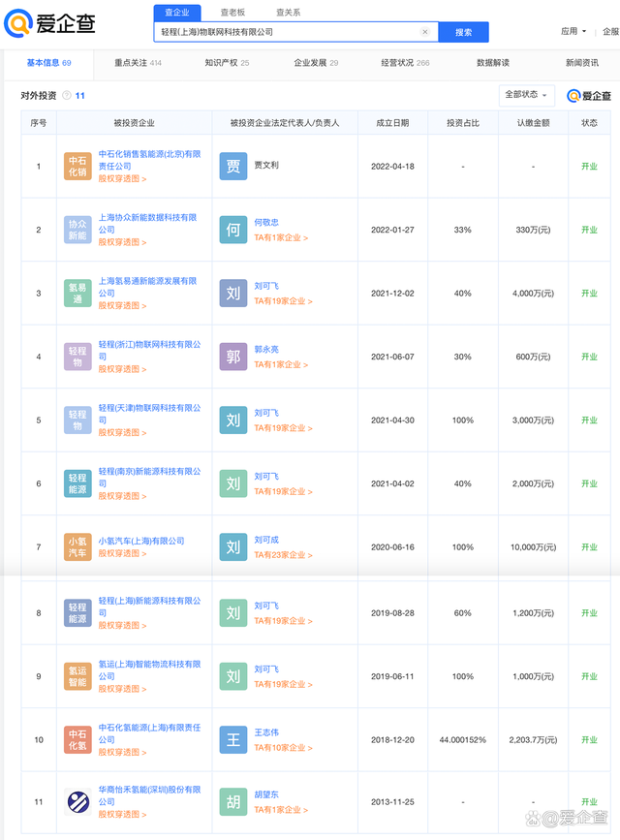The image size is (620, 840).
Task: Open 股权穿透图 for 华商怡禾氢能
Action: pyautogui.click(x=122, y=814)
